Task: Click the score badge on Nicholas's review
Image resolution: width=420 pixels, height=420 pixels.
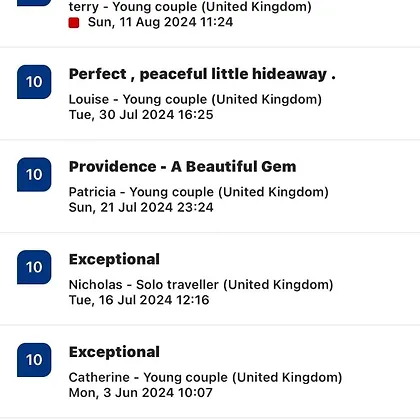Action: pyautogui.click(x=34, y=267)
